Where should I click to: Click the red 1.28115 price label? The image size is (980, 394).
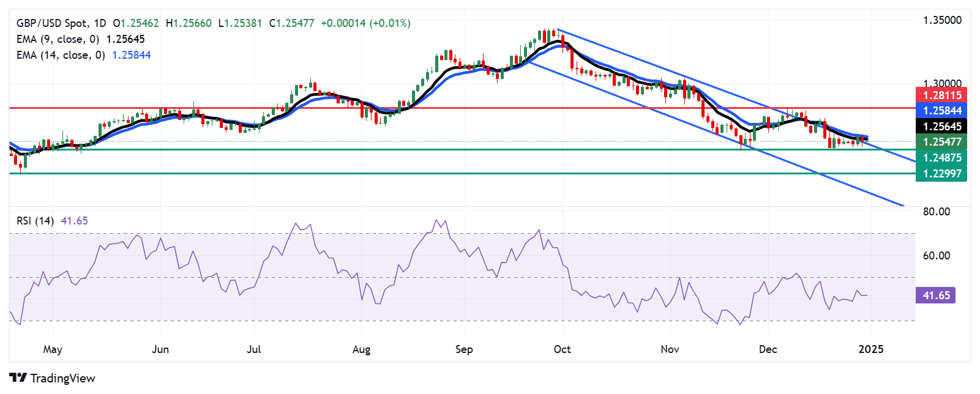point(941,95)
